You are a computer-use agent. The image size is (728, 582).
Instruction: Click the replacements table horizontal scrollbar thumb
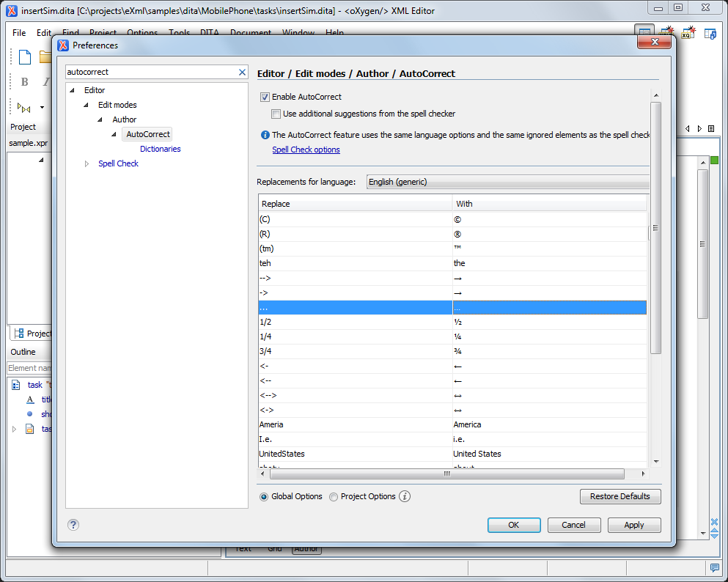(446, 474)
